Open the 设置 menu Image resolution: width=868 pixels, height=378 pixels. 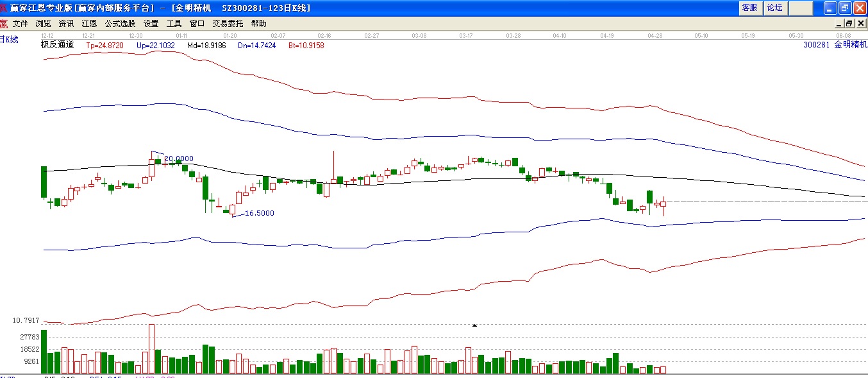151,24
